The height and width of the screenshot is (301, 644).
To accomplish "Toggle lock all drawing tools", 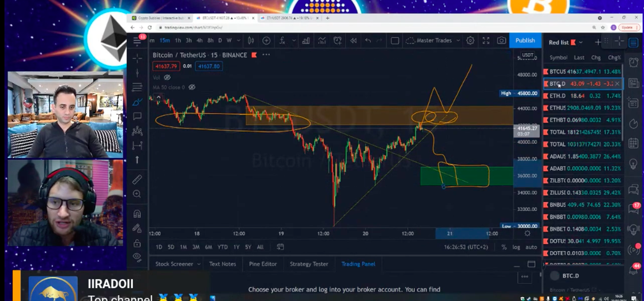I will (137, 243).
